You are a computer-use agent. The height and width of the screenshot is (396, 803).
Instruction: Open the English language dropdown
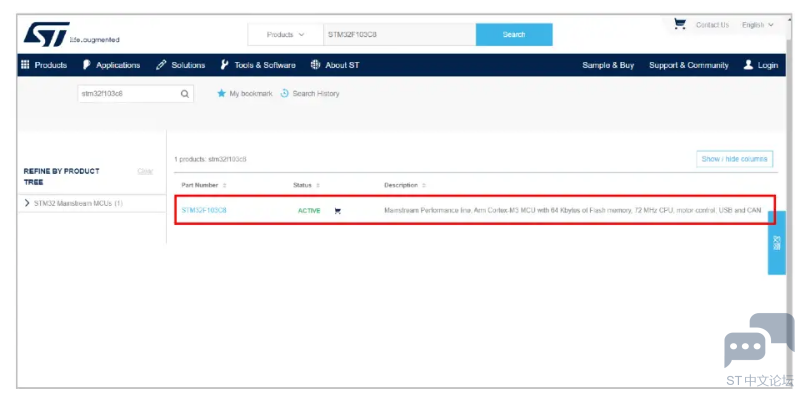(x=757, y=25)
